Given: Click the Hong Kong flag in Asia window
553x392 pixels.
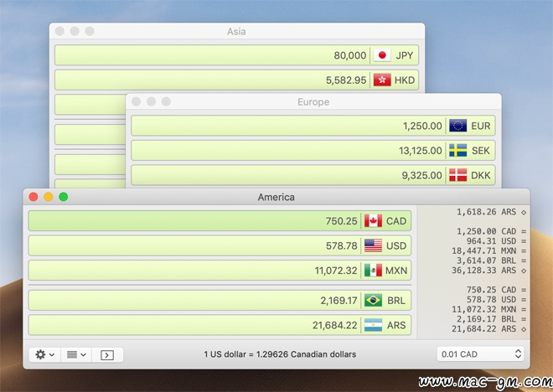Looking at the screenshot, I should (382, 80).
